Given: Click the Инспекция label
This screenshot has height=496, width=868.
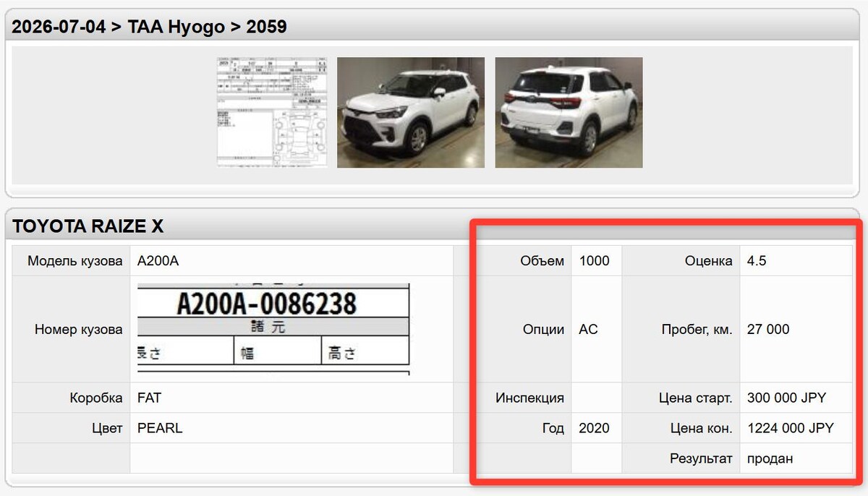Looking at the screenshot, I should coord(530,398).
